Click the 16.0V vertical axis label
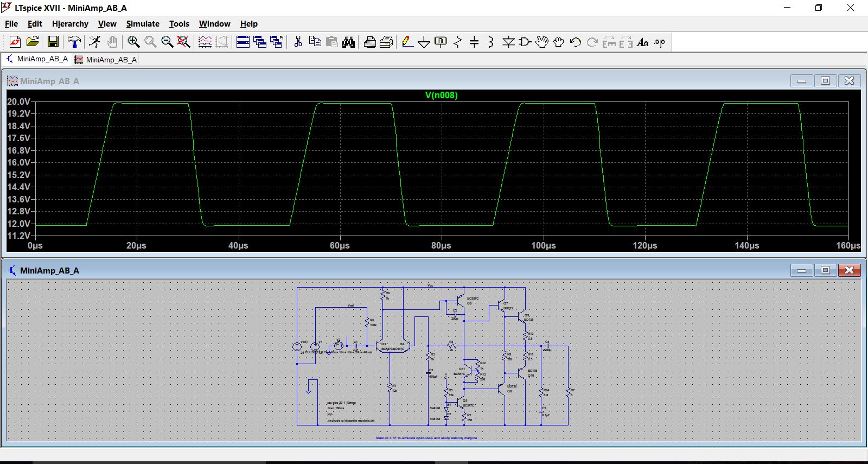Image resolution: width=868 pixels, height=464 pixels. pyautogui.click(x=19, y=163)
